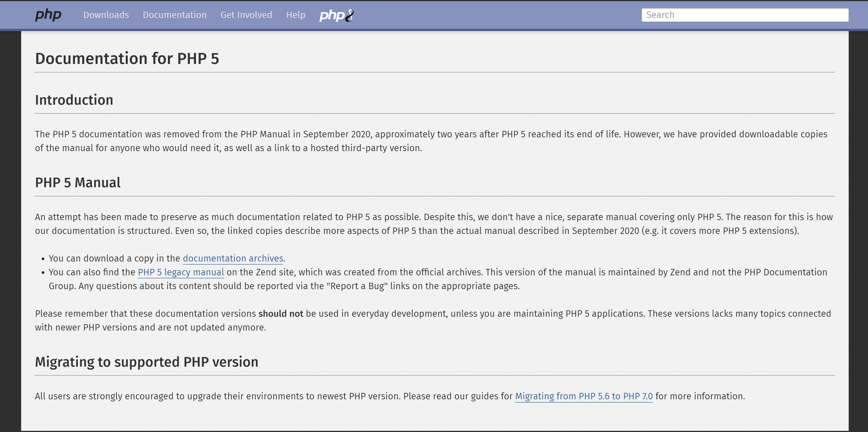Click the Introduction section heading
Image resolution: width=868 pixels, height=432 pixels.
pyautogui.click(x=74, y=100)
